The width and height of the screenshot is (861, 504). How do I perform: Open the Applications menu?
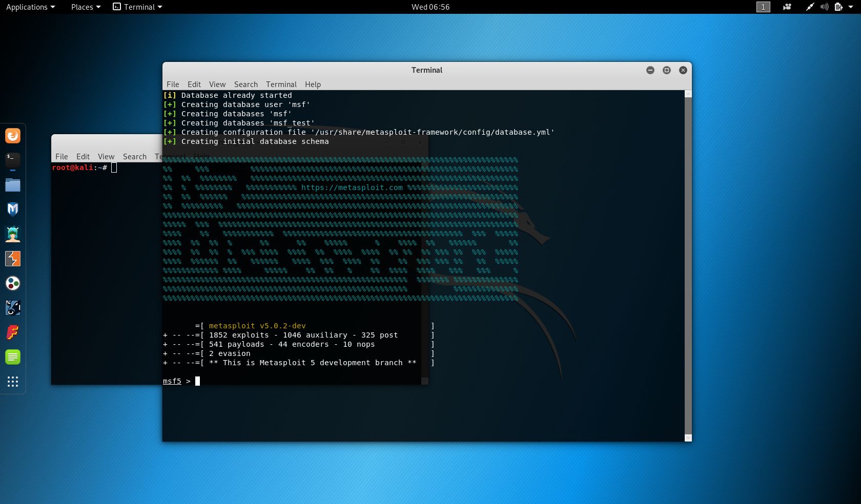pyautogui.click(x=27, y=7)
